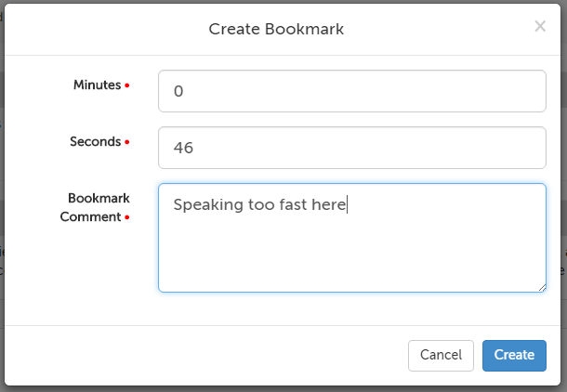Grab the comment textarea resize handle
This screenshot has height=392, width=567.
(541, 287)
